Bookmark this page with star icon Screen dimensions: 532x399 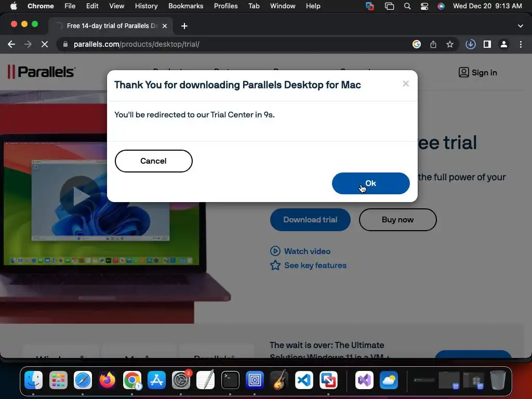[449, 44]
